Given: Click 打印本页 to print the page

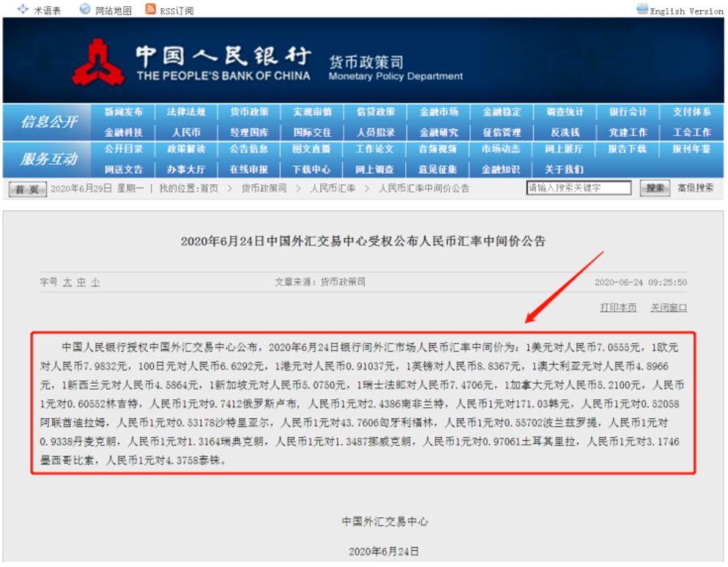Looking at the screenshot, I should pos(618,308).
